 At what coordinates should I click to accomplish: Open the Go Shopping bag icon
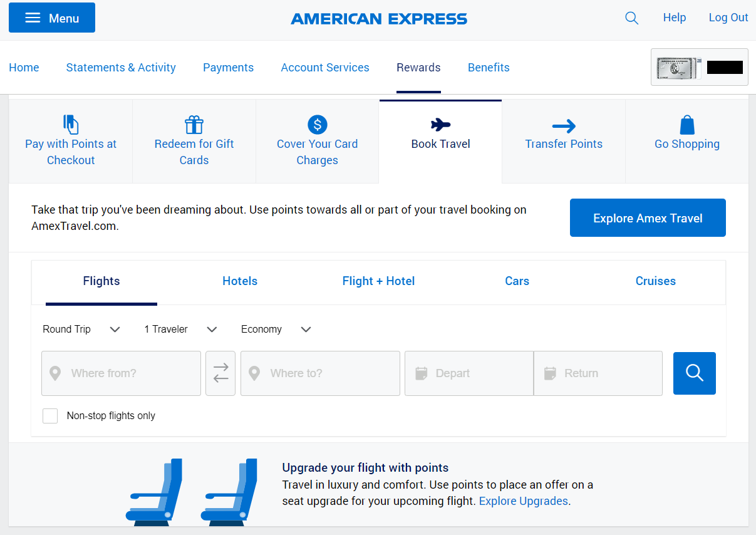[x=687, y=125]
